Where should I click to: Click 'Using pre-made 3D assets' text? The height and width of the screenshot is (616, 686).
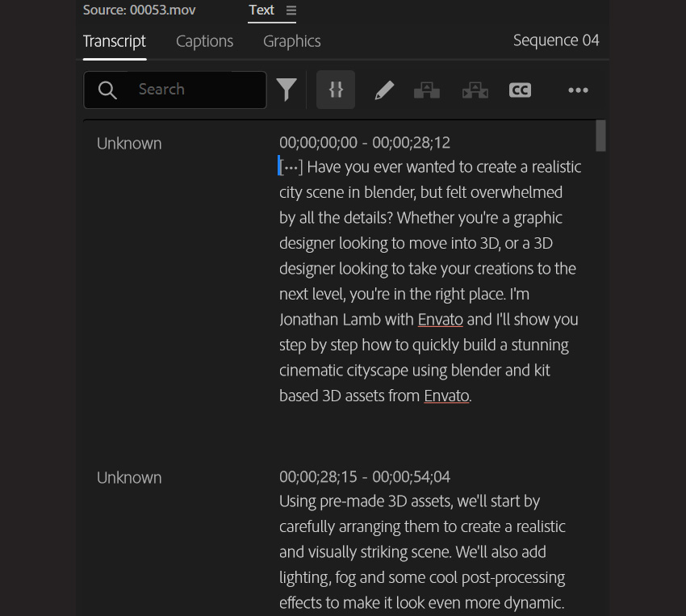click(366, 501)
